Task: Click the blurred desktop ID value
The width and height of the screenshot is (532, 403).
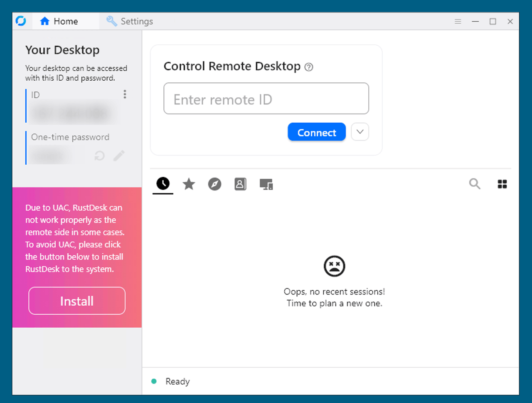Action: tap(71, 113)
